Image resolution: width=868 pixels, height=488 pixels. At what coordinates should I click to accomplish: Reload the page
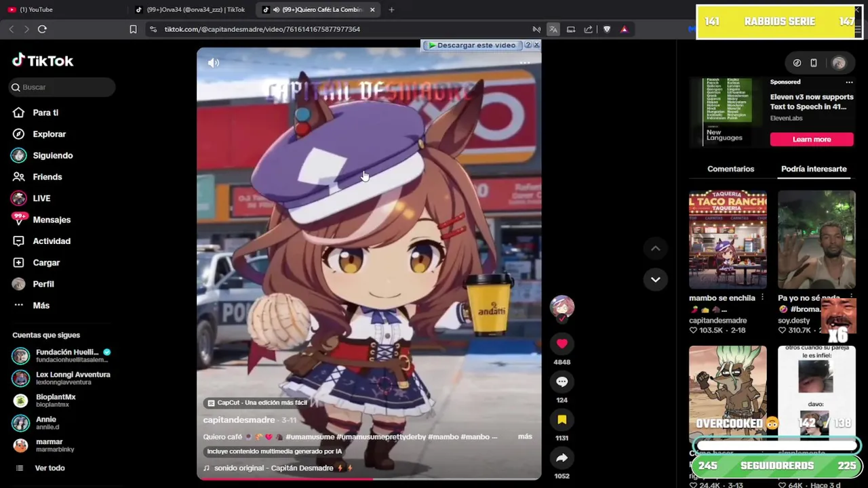(x=42, y=29)
